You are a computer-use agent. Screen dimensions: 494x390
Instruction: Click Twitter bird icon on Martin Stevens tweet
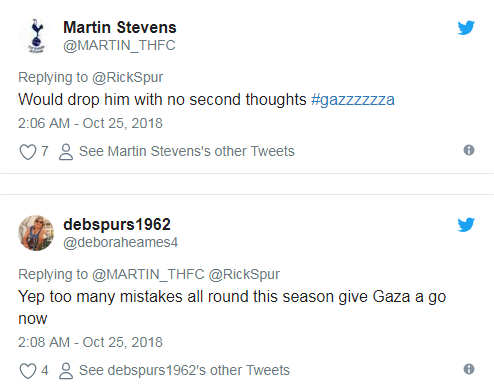(x=466, y=28)
